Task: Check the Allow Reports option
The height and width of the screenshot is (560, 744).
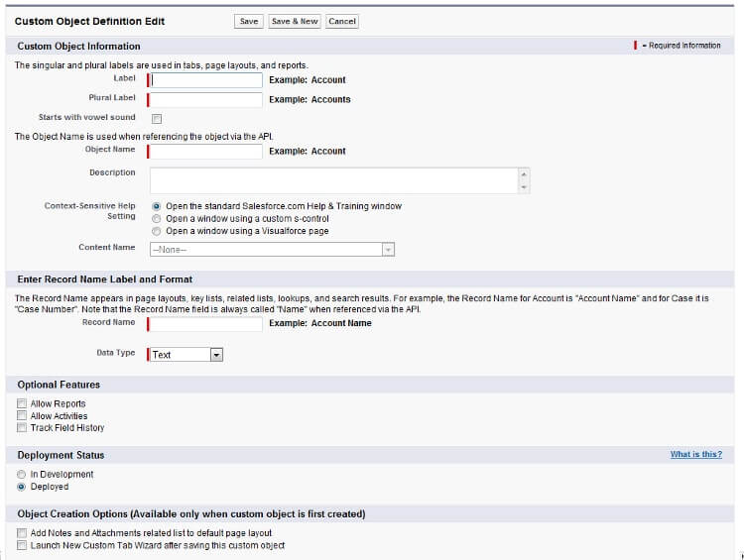Action: coord(22,404)
